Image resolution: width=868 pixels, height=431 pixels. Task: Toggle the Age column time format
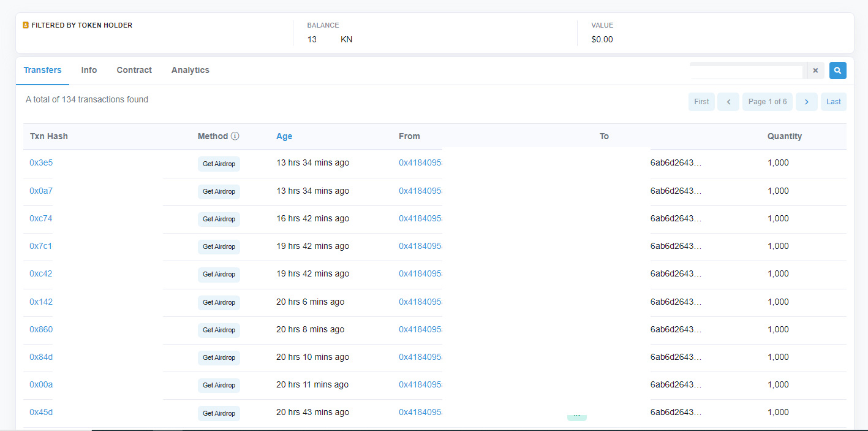pos(284,136)
